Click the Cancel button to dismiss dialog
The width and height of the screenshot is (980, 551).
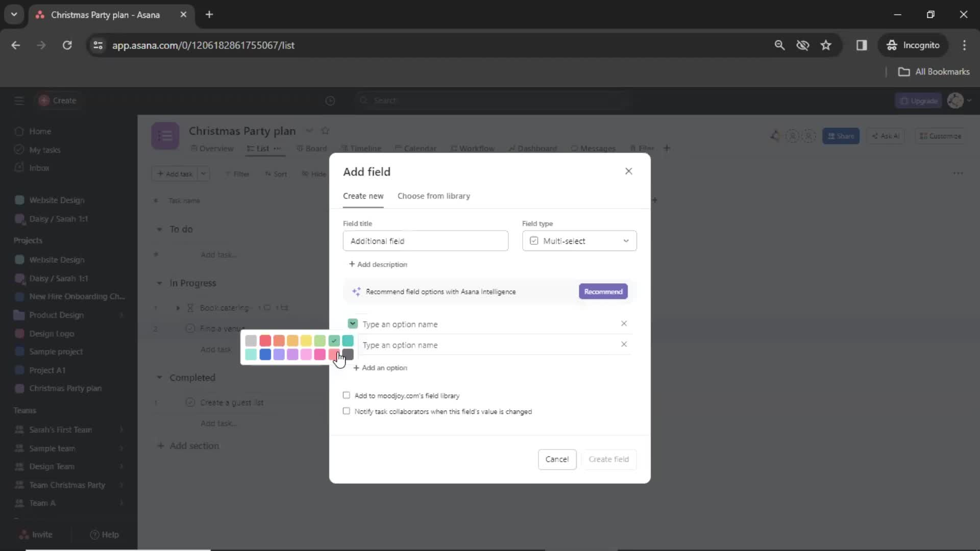558,459
